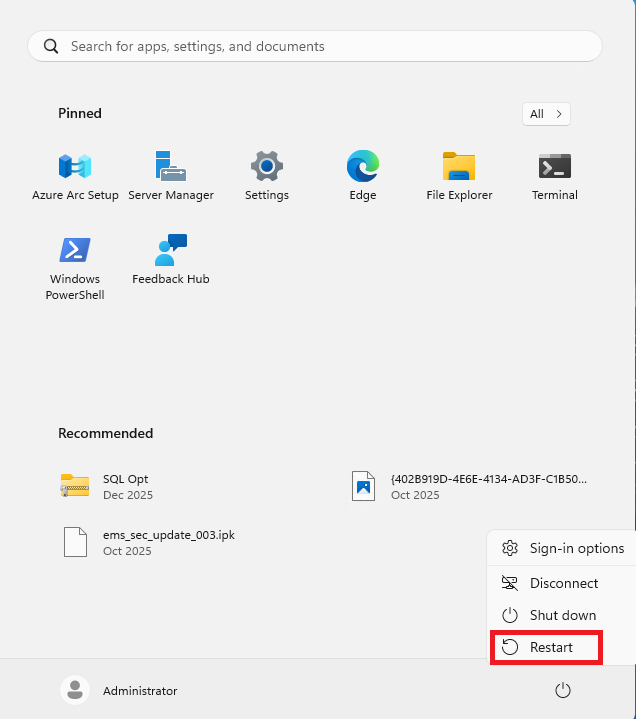The image size is (637, 719).
Task: Click the ems_sec_update_003.ipk file name
Action: (x=169, y=535)
